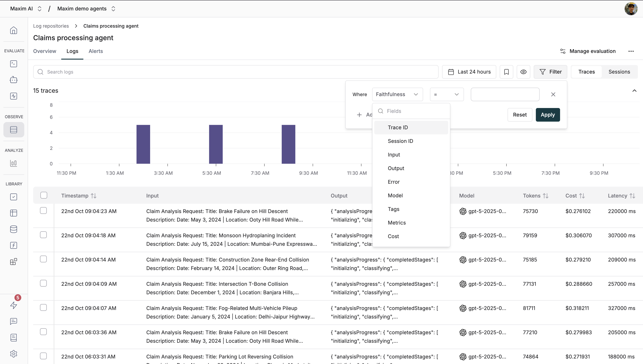Toggle the eye column visibility button

[523, 72]
